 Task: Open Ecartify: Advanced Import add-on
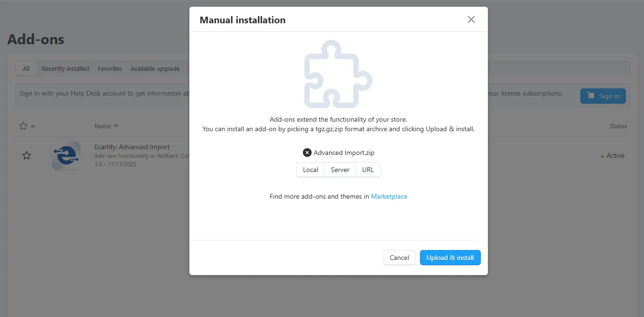point(132,147)
